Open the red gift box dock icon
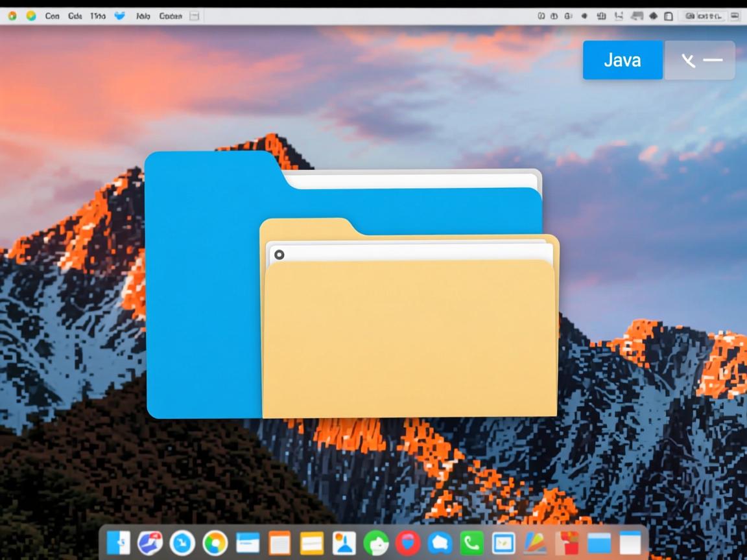The height and width of the screenshot is (560, 747). [567, 542]
